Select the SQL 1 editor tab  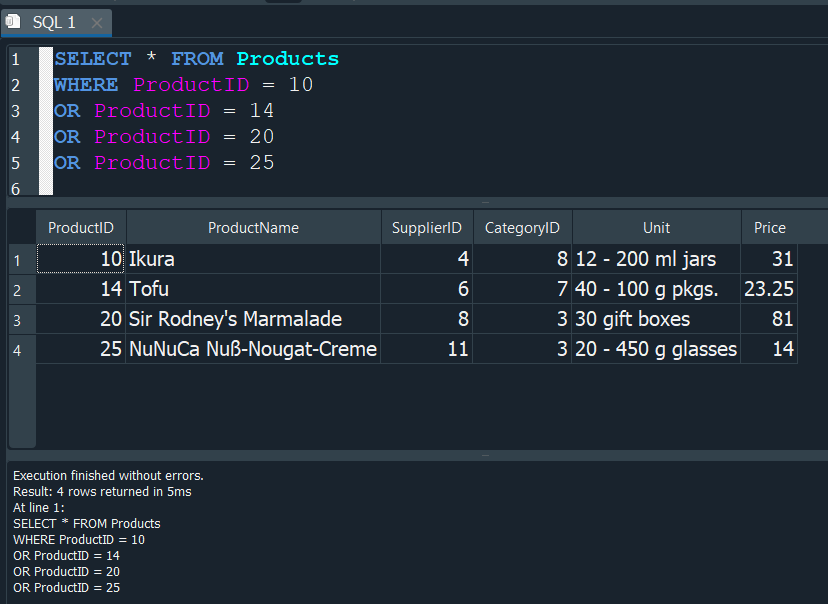coord(54,23)
